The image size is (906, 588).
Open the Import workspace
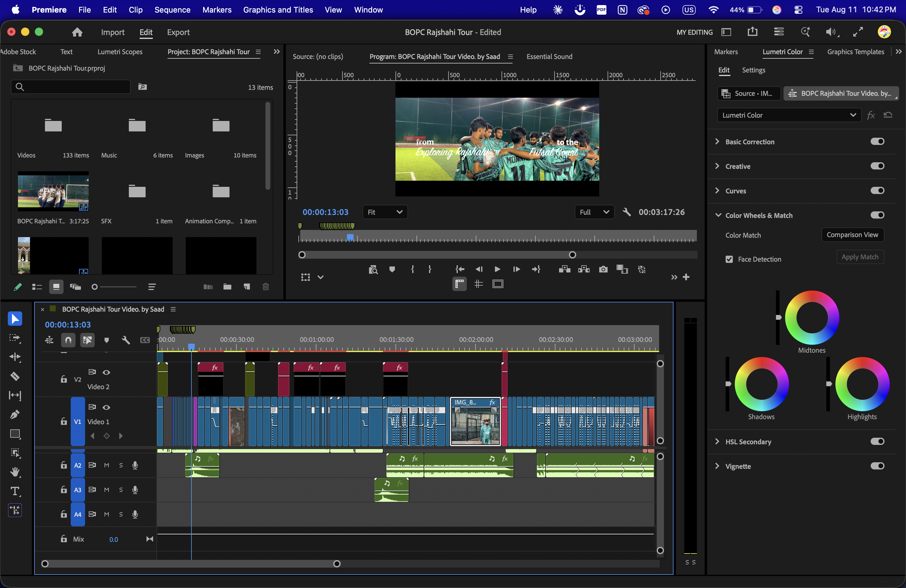click(113, 32)
